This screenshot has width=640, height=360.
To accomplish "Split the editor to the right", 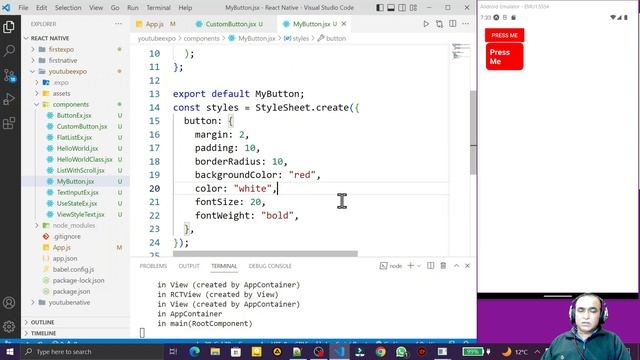I will coord(453,24).
